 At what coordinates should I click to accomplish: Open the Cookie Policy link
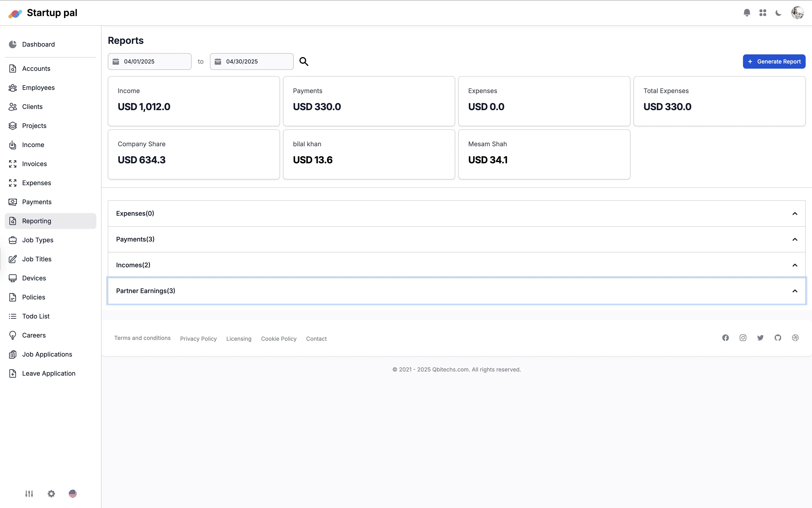pos(279,339)
